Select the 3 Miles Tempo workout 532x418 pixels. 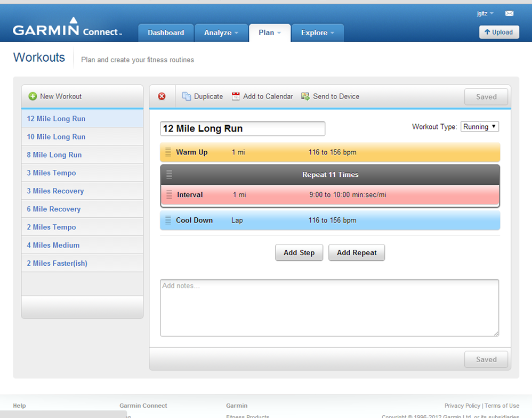82,173
